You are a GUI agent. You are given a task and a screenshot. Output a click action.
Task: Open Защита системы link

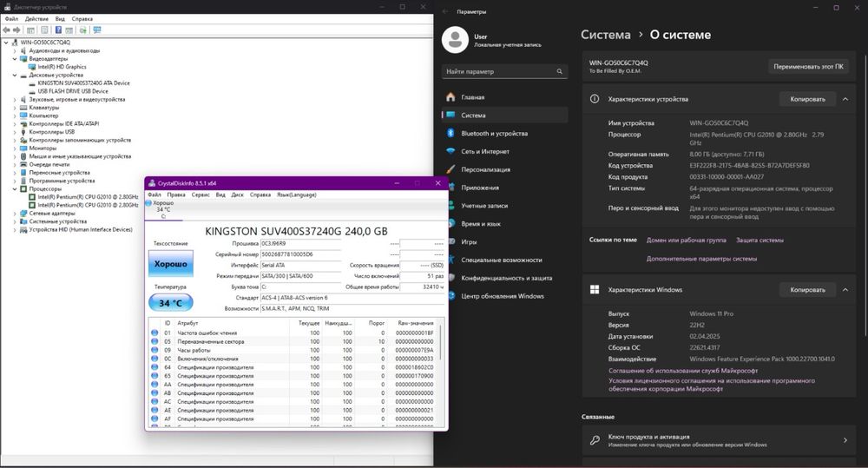point(759,240)
